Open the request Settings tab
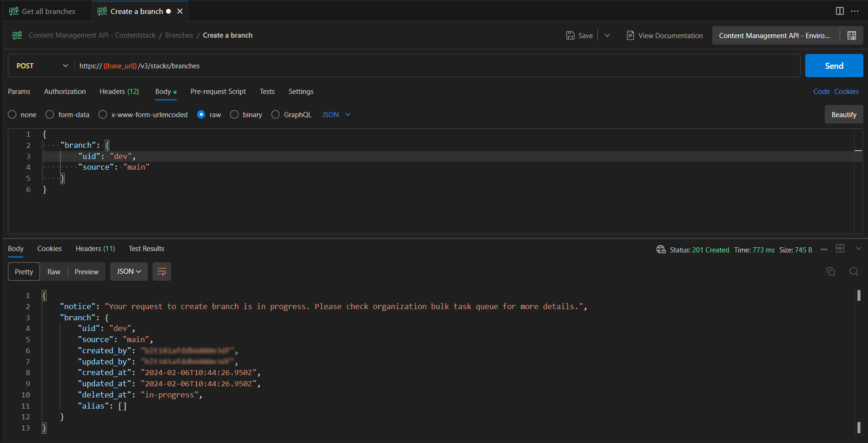The width and height of the screenshot is (868, 443). [x=301, y=92]
